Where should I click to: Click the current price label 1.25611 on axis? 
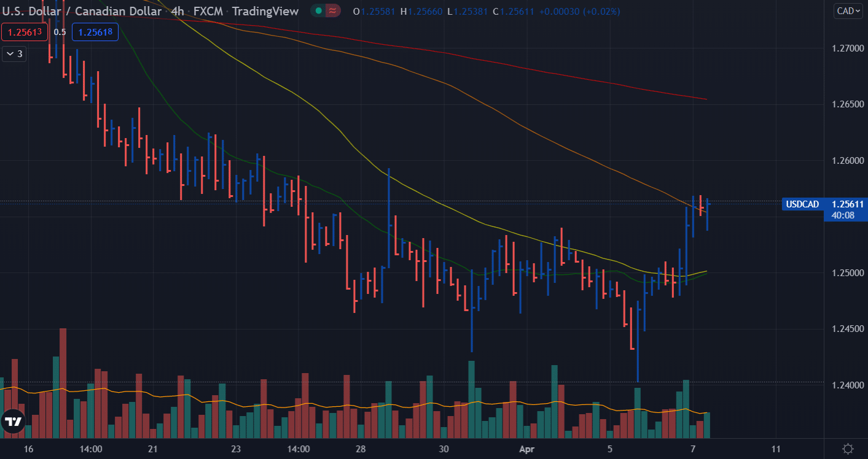[848, 204]
